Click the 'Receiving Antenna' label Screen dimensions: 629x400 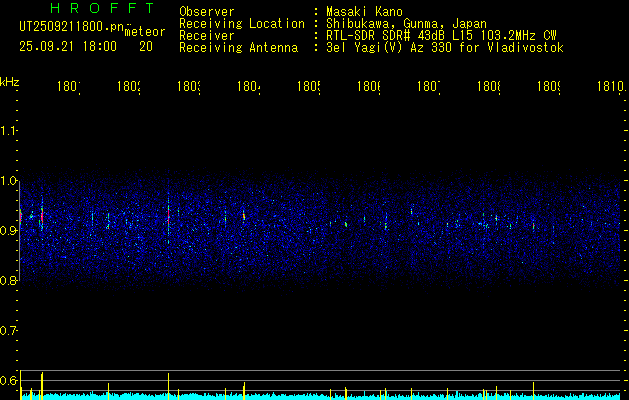coord(238,48)
